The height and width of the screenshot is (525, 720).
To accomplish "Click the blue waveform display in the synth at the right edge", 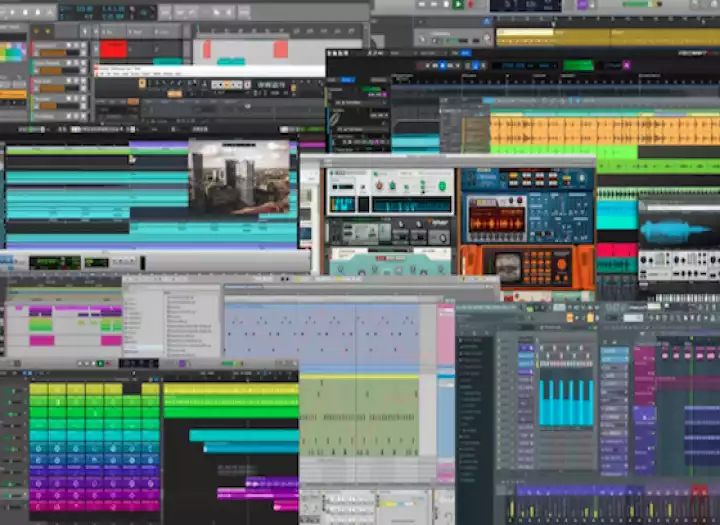I will point(674,231).
